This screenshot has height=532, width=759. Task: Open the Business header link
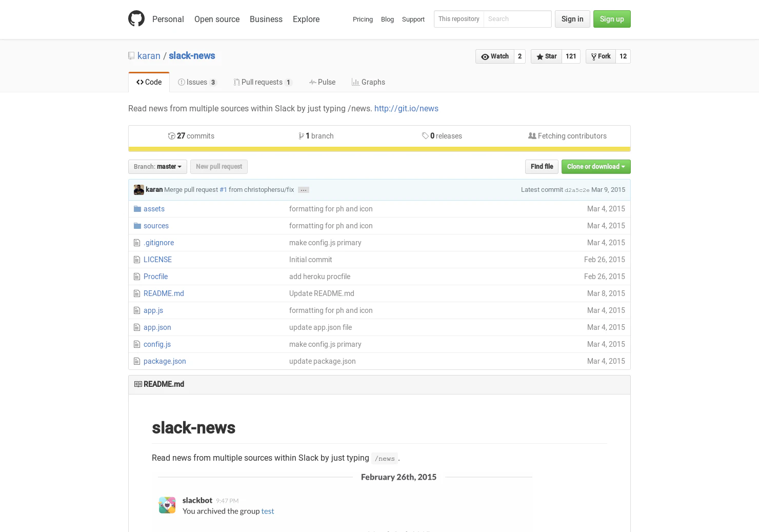tap(266, 19)
